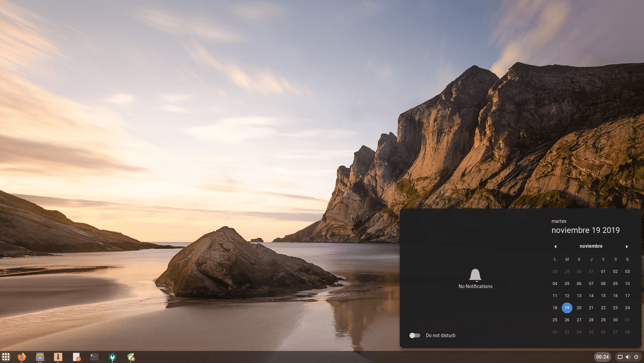Image resolution: width=644 pixels, height=363 pixels.
Task: Open the applications grid launcher
Action: click(x=6, y=357)
